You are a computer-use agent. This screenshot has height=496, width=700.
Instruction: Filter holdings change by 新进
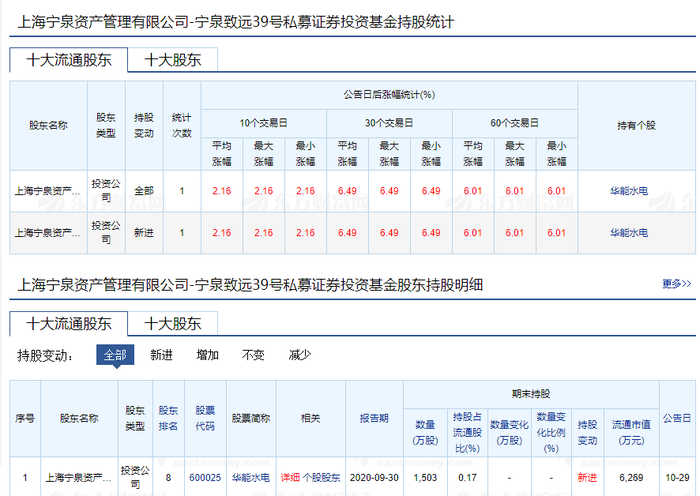click(x=162, y=355)
